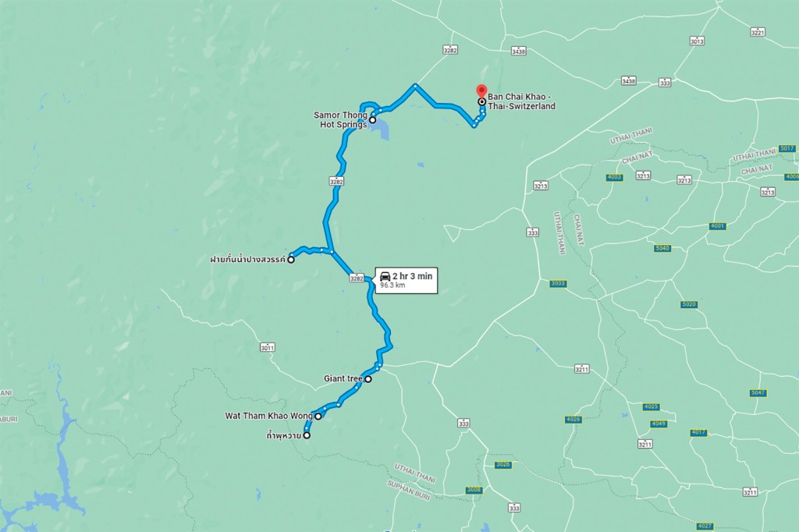Select the Samor Thong Hot Springs waypoint marker
This screenshot has height=532, width=799.
[372, 120]
